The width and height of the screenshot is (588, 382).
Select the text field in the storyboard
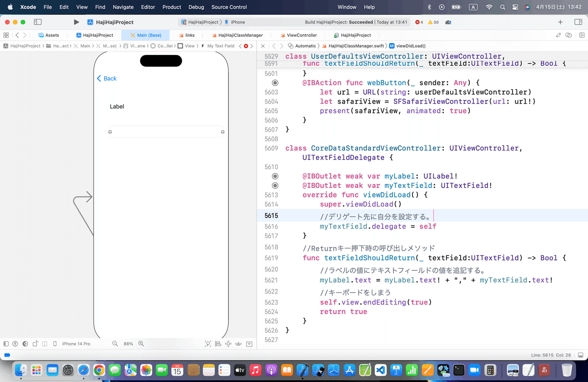click(x=166, y=132)
